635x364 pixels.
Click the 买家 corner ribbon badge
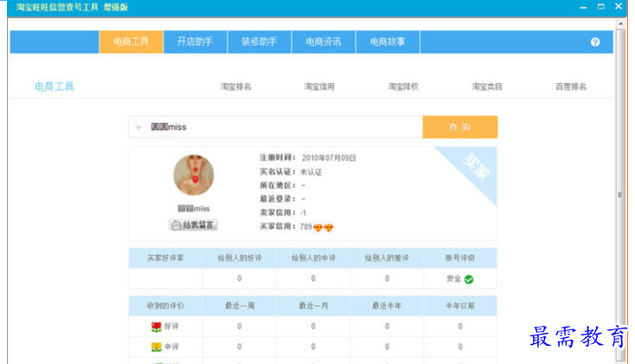coord(476,166)
